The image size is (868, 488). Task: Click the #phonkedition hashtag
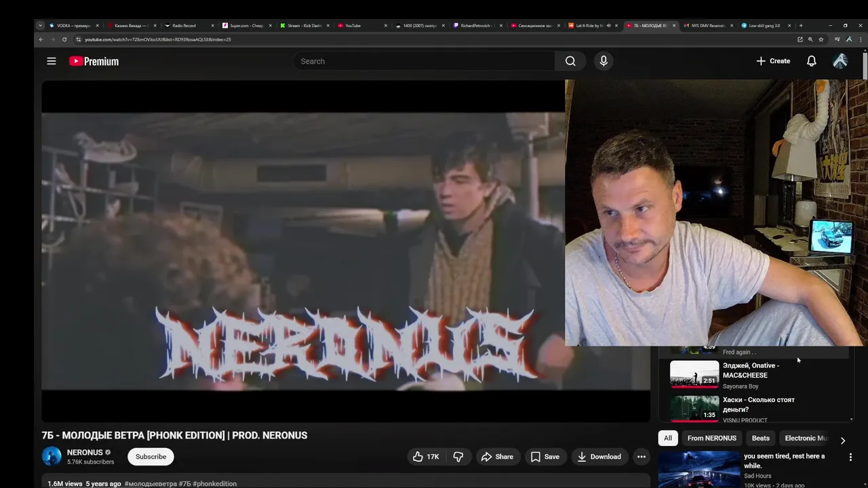(215, 484)
